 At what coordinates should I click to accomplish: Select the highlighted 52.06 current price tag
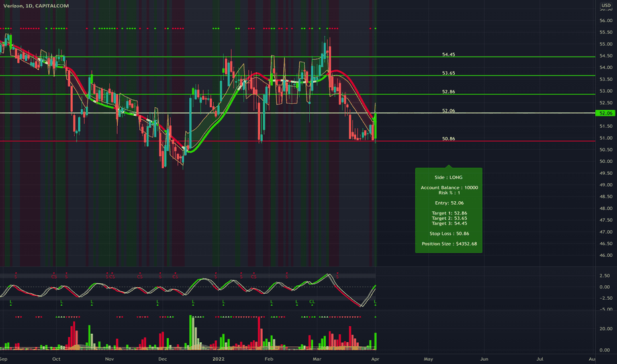click(605, 113)
